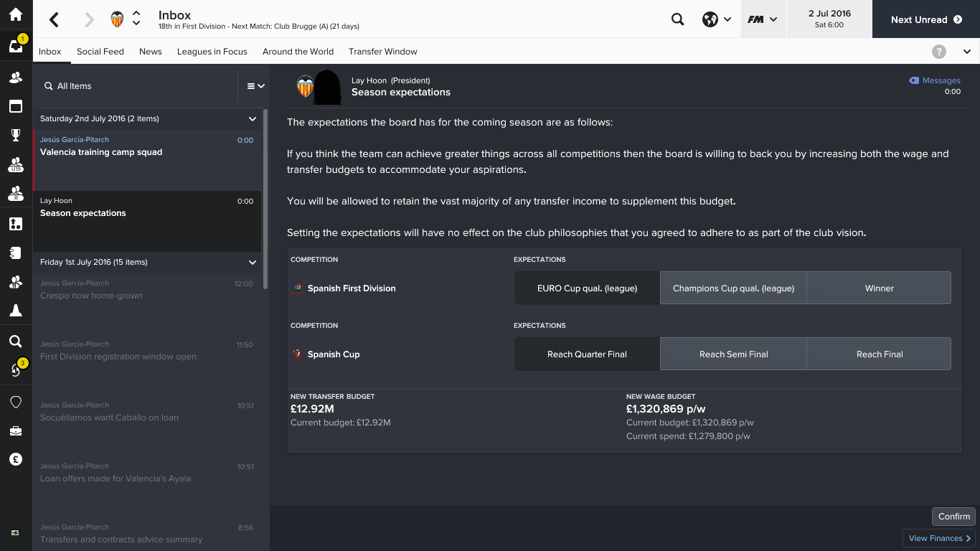
Task: Open the Inbox sidebar icon with badge
Action: (16, 46)
